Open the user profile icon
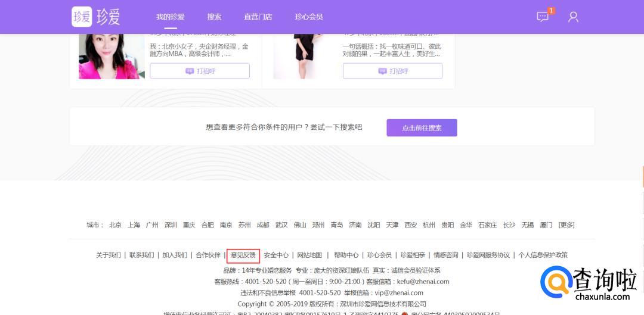 (574, 17)
